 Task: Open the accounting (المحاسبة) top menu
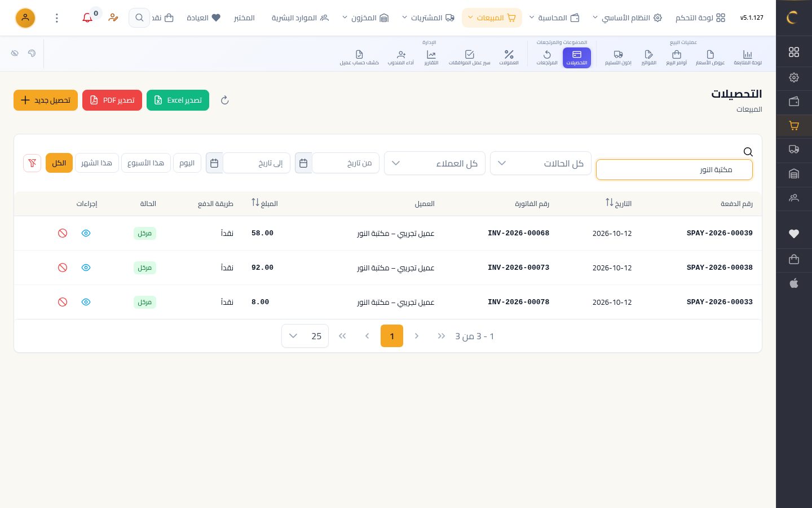558,18
